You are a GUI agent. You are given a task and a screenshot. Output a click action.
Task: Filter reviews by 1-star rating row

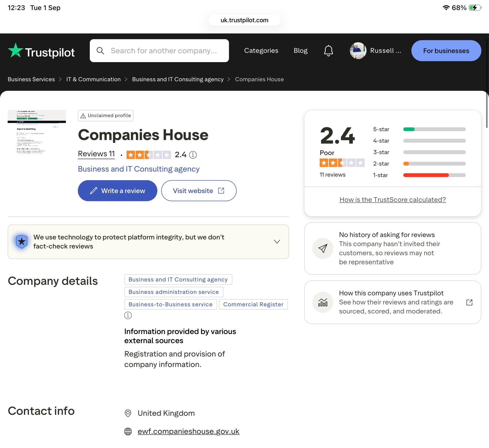[x=419, y=175]
